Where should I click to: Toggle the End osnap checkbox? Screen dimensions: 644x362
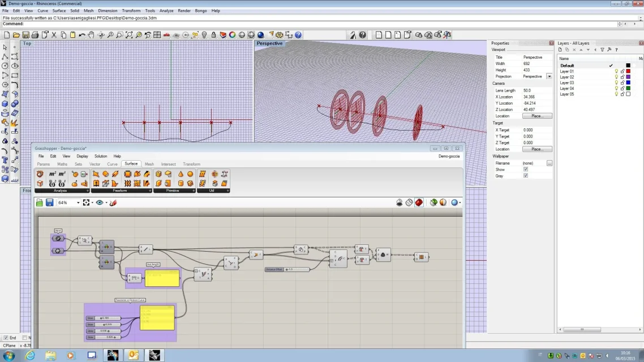click(6, 338)
